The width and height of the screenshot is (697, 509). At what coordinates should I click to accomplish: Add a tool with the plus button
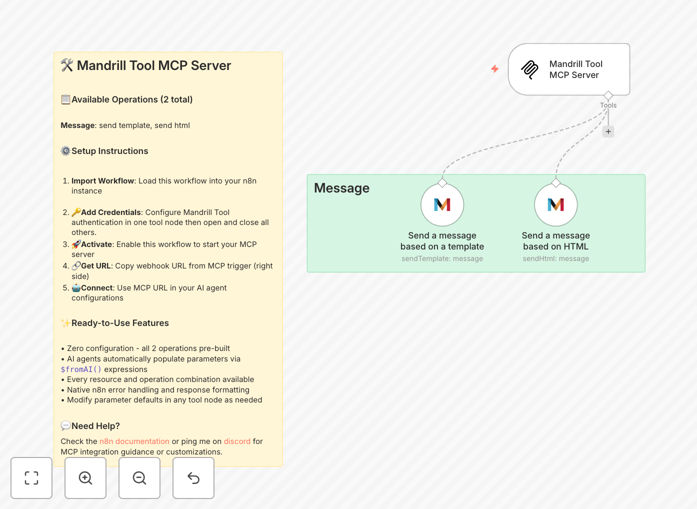tap(608, 132)
